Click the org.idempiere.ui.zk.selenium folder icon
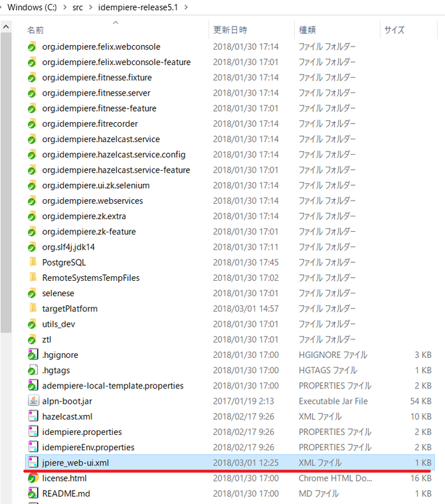 pos(32,185)
